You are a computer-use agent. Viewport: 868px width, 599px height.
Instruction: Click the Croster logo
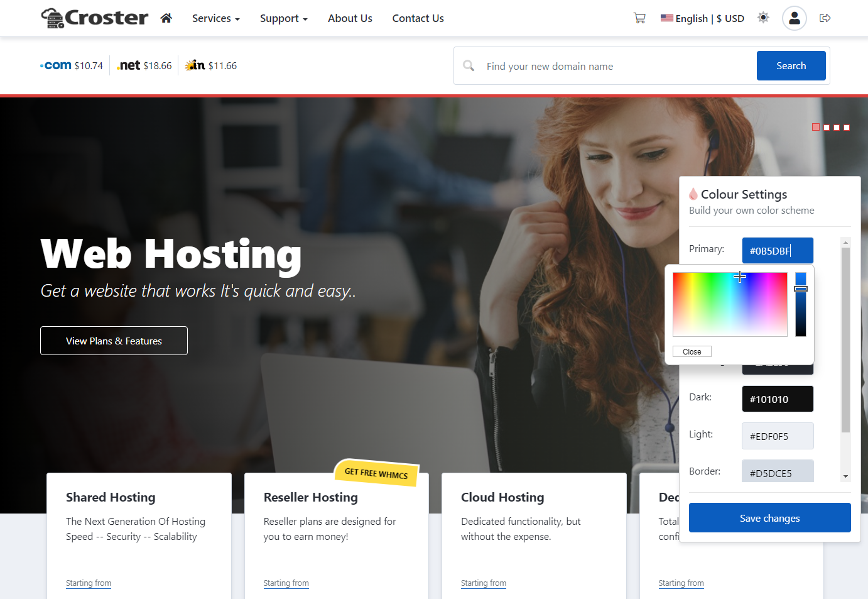click(x=95, y=18)
